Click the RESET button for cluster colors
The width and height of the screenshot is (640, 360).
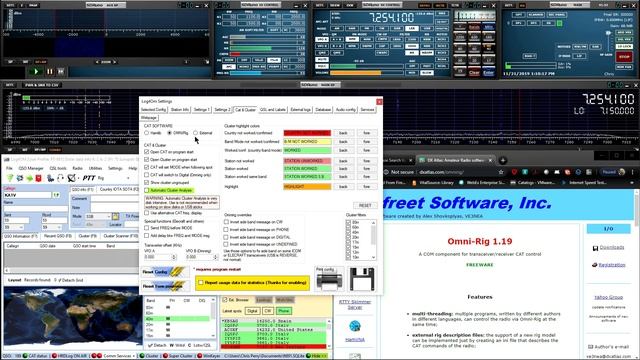[365, 205]
